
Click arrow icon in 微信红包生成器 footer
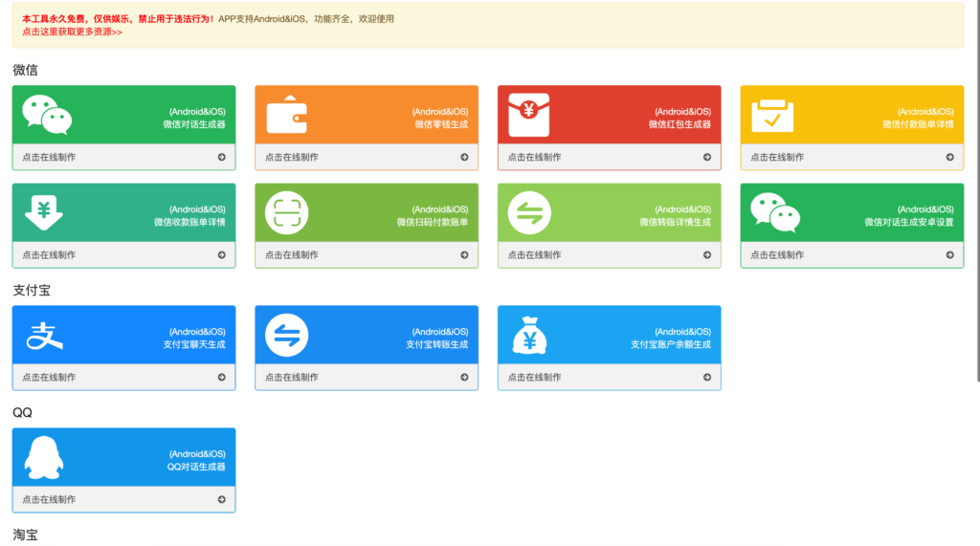707,158
